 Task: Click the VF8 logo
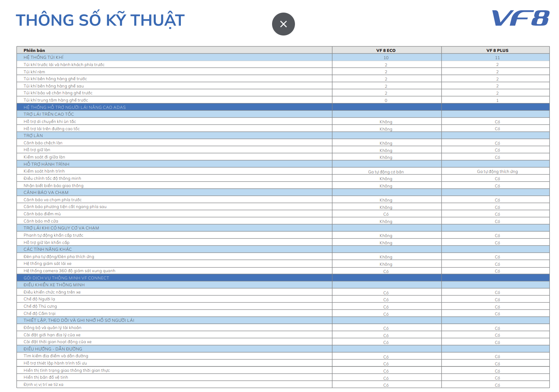[520, 18]
